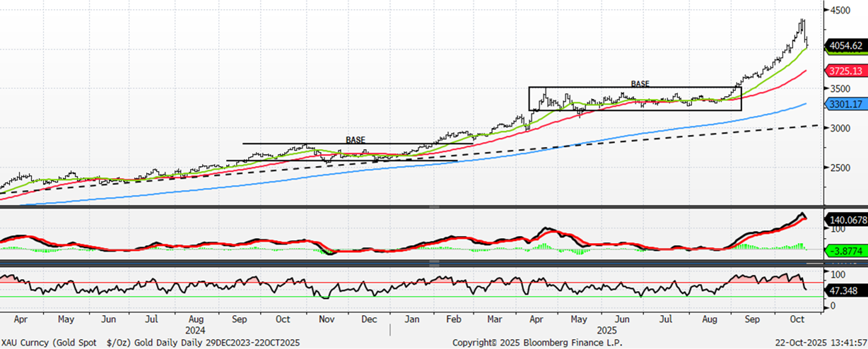Grab the divider handle below the price panel
Viewport: 868px width, 349px height.
coord(433,206)
